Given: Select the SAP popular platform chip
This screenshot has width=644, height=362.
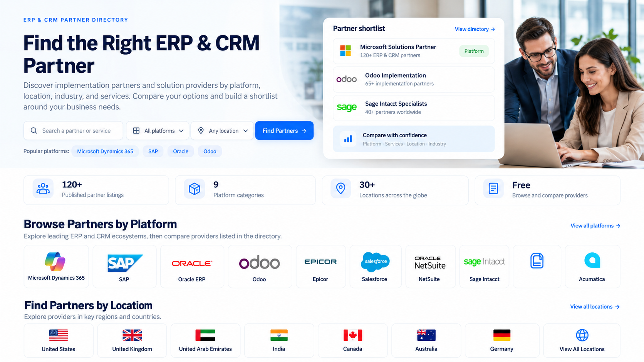Looking at the screenshot, I should [x=153, y=151].
